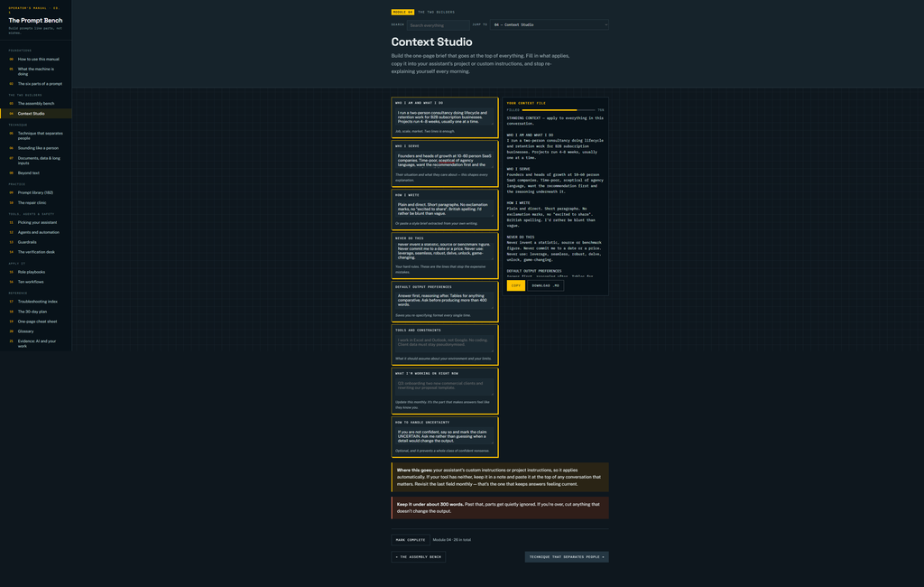The height and width of the screenshot is (587, 924).
Task: Click the Tools and Constraints text area
Action: (444, 345)
